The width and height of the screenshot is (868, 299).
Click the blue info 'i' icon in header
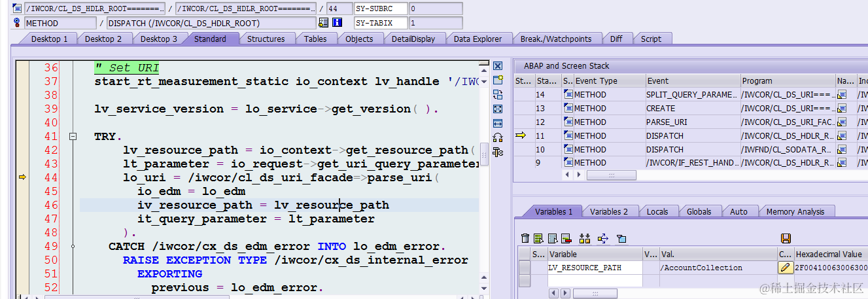tap(337, 22)
